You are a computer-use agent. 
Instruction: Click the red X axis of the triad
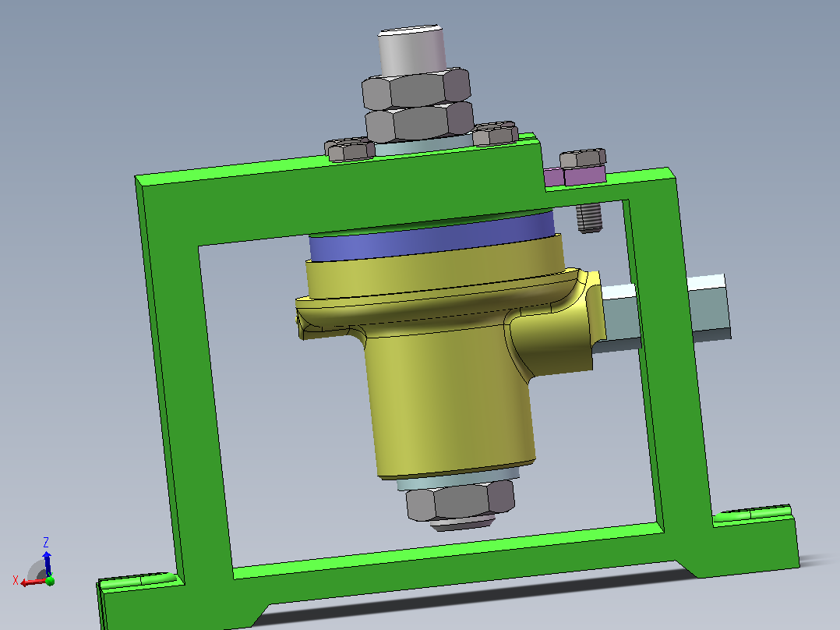pos(32,582)
